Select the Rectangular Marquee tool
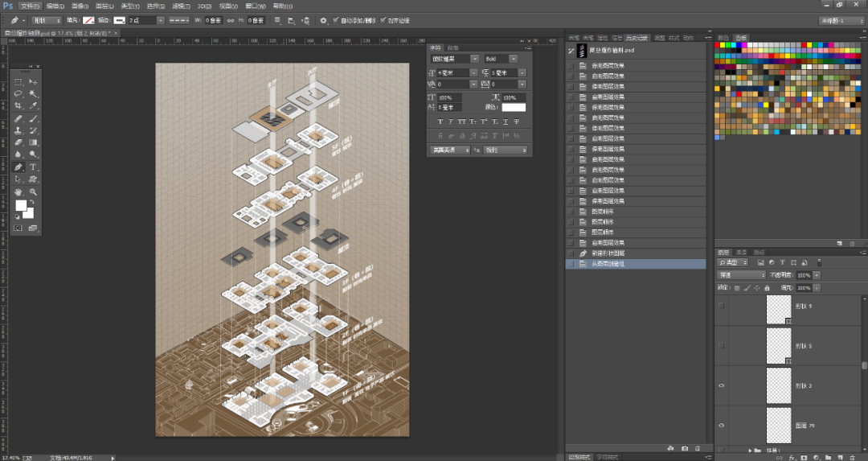The height and width of the screenshot is (461, 868). click(18, 82)
